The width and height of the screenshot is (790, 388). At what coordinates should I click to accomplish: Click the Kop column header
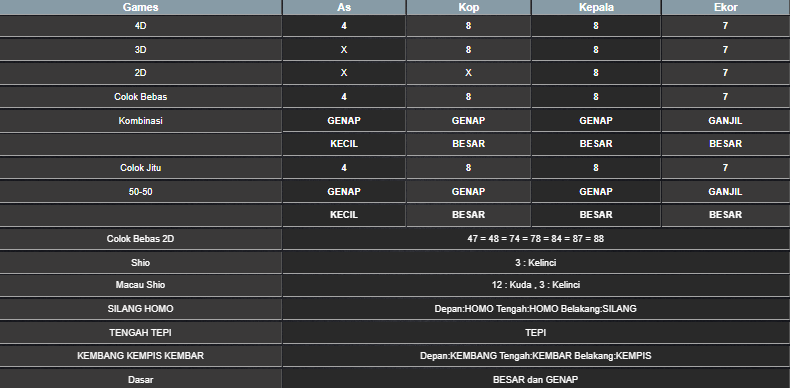[x=468, y=7]
